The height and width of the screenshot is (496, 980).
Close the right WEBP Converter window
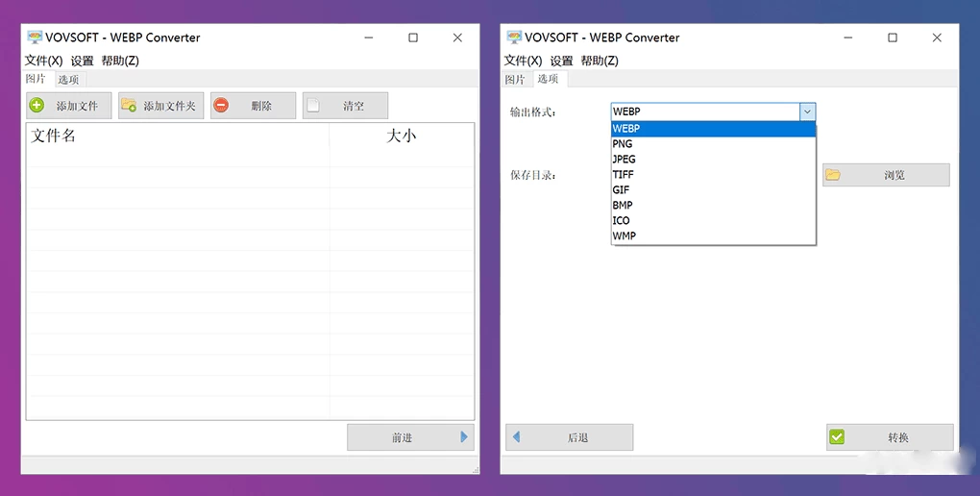click(937, 37)
